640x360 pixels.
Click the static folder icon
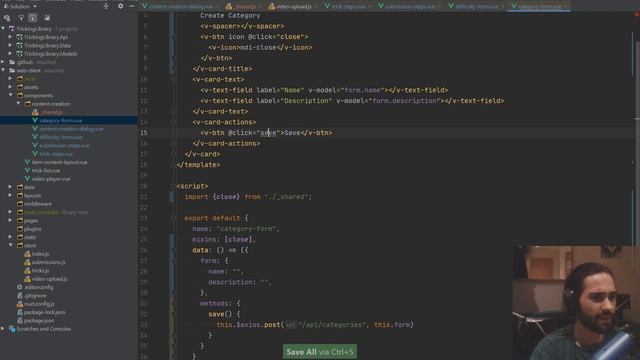20,237
